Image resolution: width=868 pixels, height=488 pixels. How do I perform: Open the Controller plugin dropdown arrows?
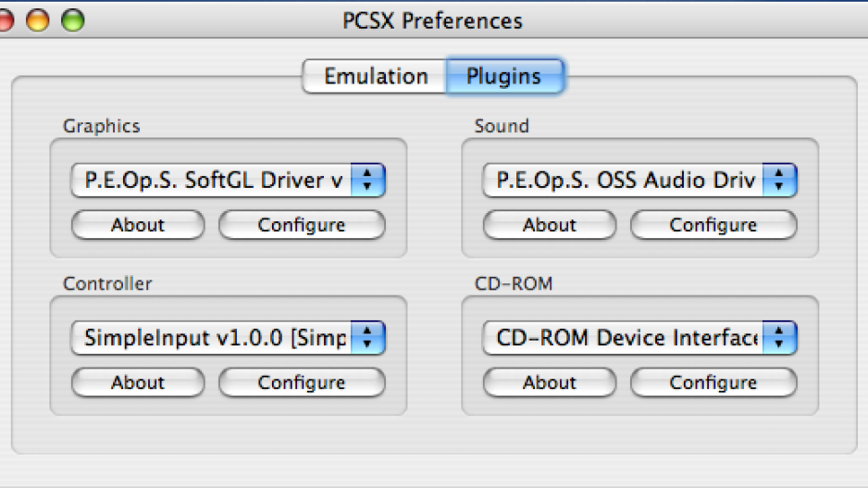tap(367, 337)
